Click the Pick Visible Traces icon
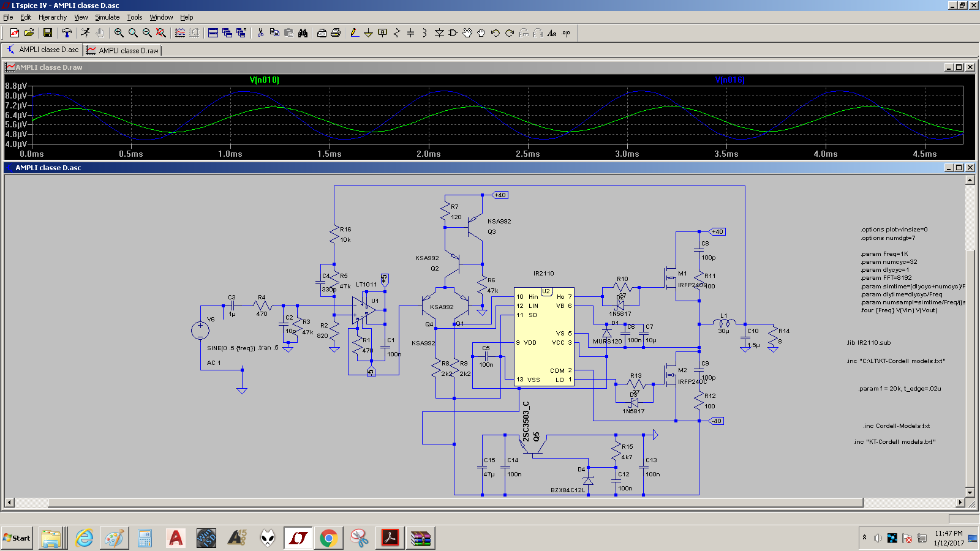The height and width of the screenshot is (551, 980). (x=180, y=33)
